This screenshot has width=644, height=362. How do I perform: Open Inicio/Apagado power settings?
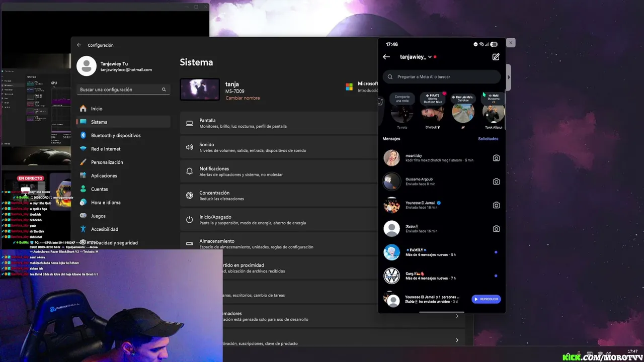pos(279,220)
